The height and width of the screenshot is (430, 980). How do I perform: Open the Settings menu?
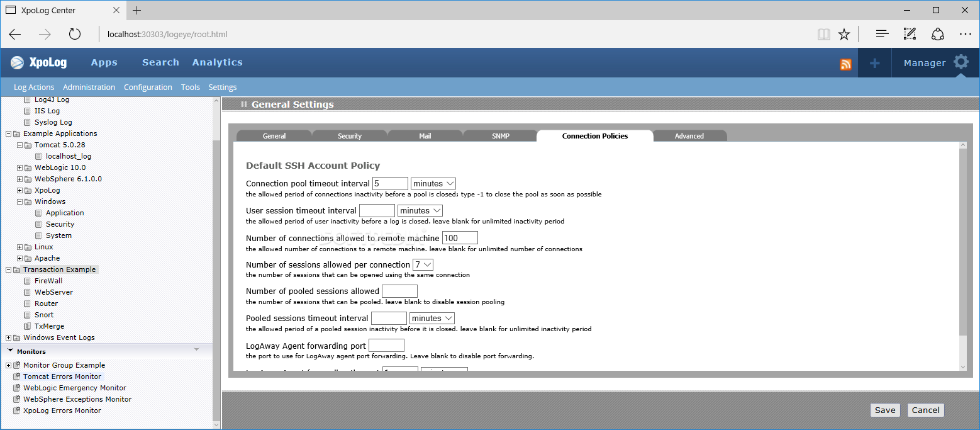click(223, 88)
